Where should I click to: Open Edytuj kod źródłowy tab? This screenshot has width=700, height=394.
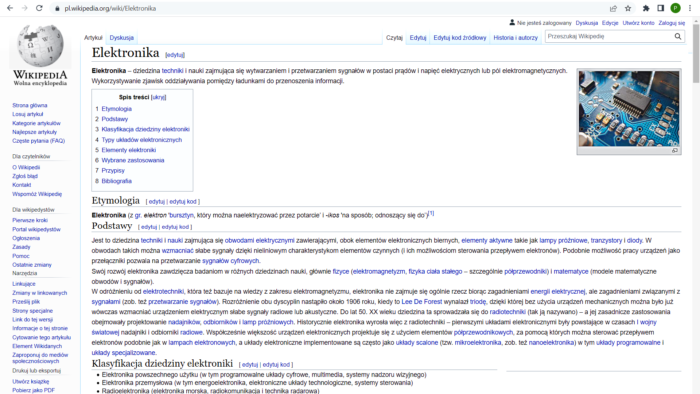click(460, 38)
